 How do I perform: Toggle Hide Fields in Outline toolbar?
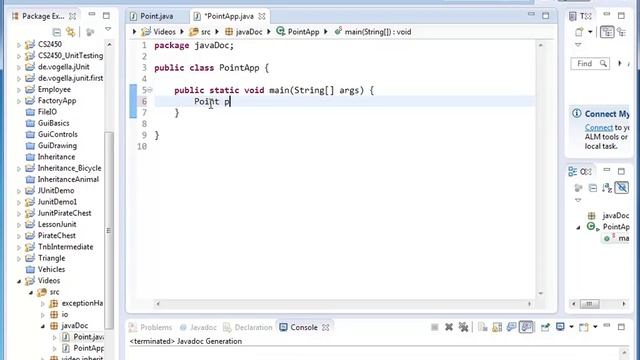click(x=622, y=188)
